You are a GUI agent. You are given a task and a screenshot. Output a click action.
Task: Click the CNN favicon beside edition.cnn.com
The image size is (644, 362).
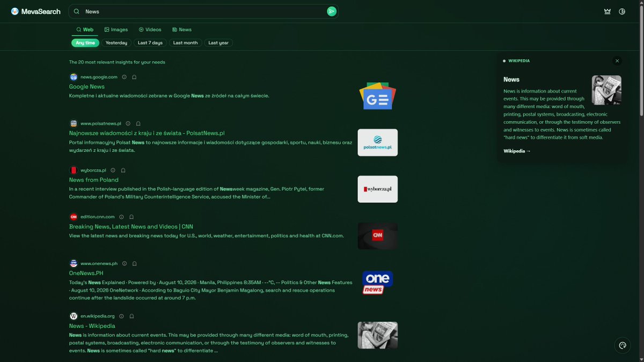[74, 217]
